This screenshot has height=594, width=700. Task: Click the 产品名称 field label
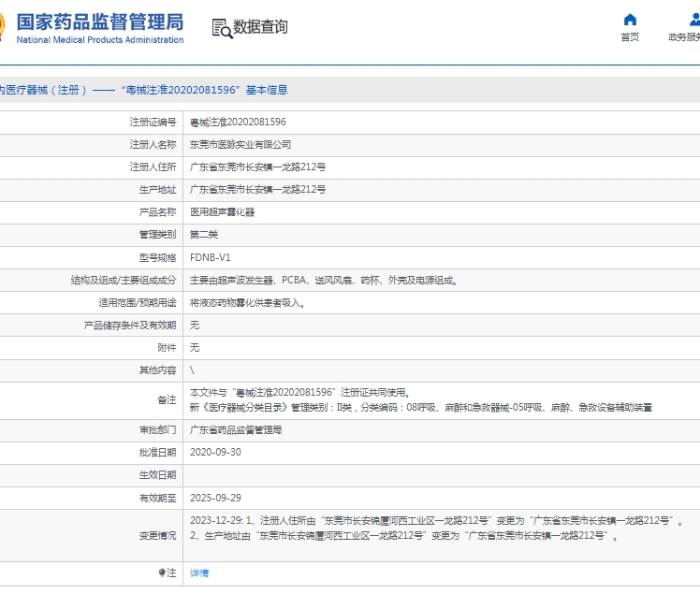pos(157,212)
